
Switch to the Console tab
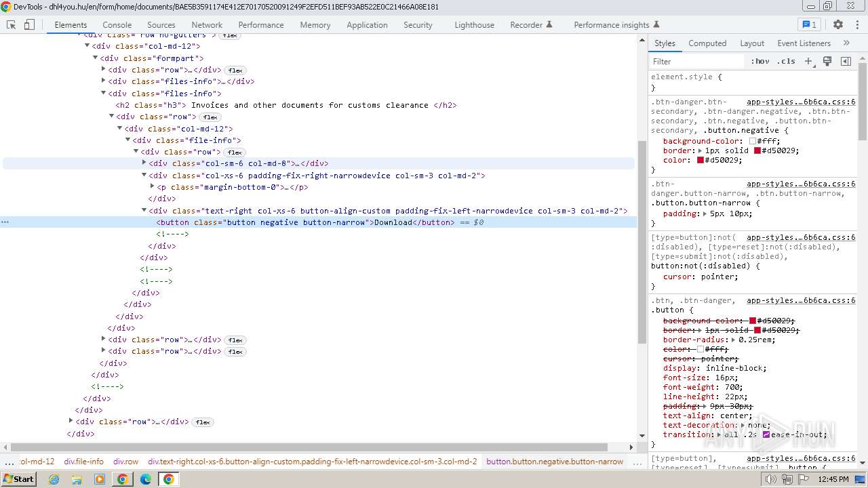(x=117, y=24)
